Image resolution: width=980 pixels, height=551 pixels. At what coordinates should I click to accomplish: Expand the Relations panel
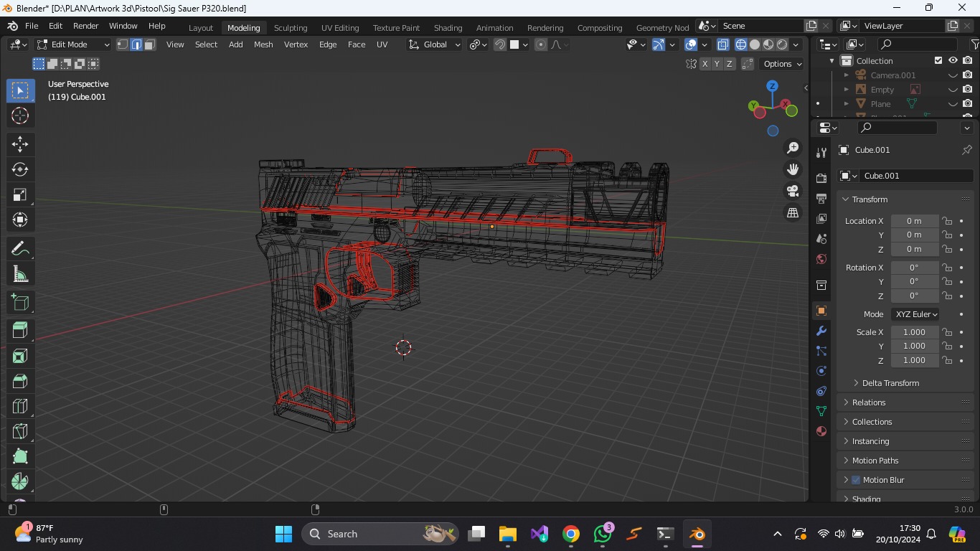pos(869,402)
